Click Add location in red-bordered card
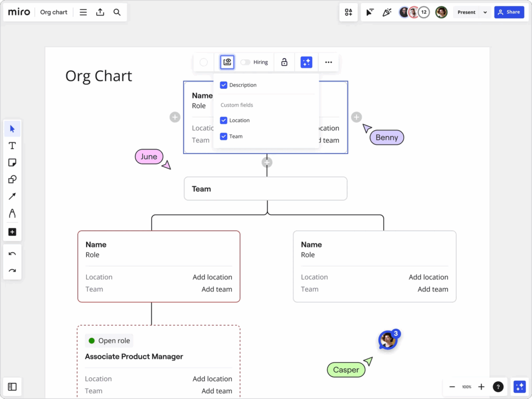532x399 pixels. pyautogui.click(x=212, y=277)
